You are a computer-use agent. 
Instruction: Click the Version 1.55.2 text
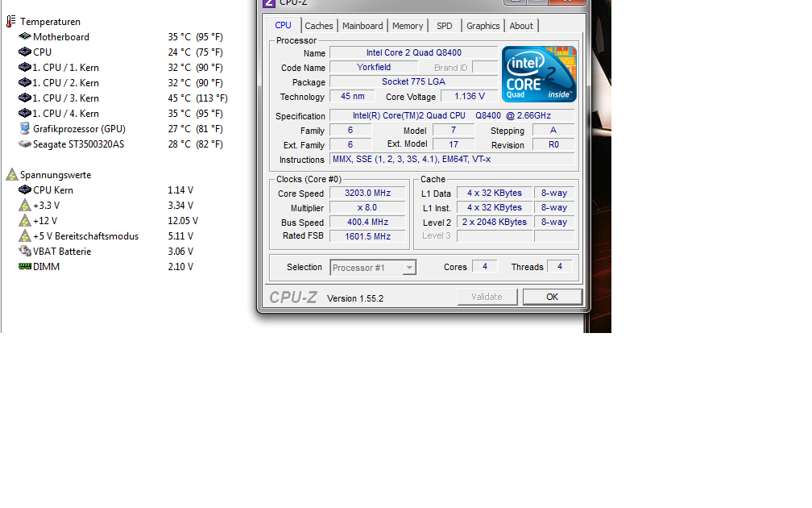tap(355, 298)
